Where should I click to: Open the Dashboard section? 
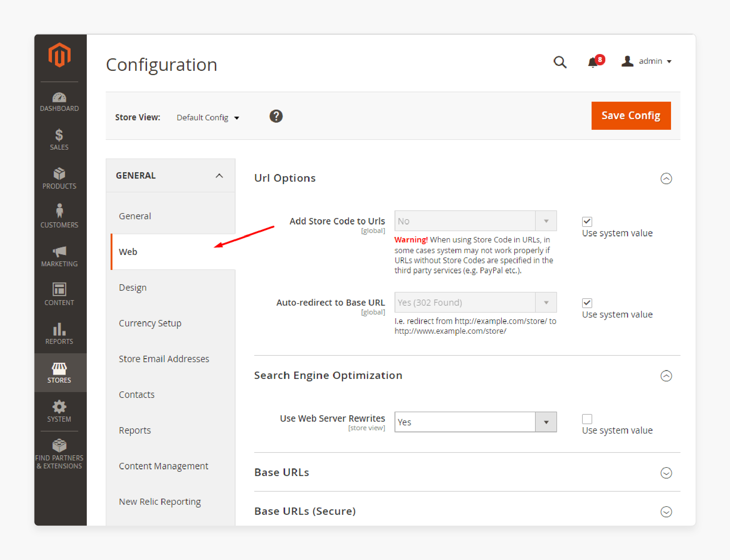59,102
